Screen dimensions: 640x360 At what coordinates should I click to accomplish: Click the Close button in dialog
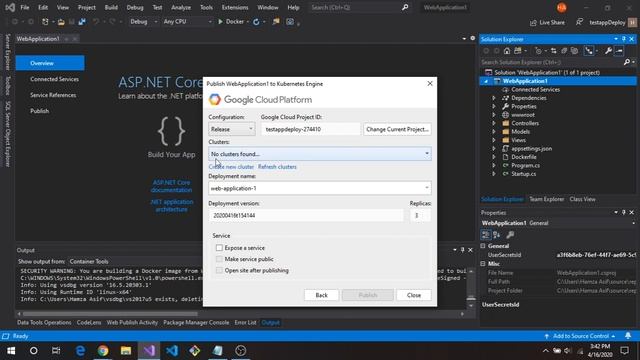[x=413, y=295]
